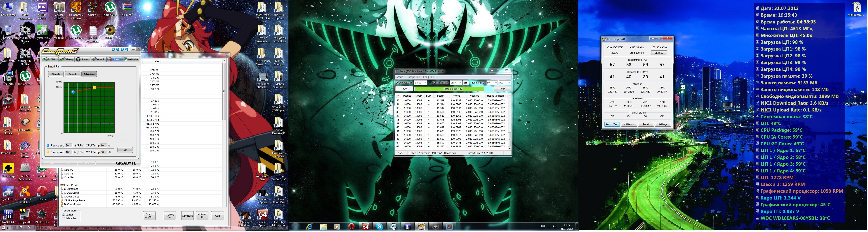This screenshot has height=232, width=868.
Task: Switch to the Graphics tab in EasyTune6
Action: click(99, 59)
